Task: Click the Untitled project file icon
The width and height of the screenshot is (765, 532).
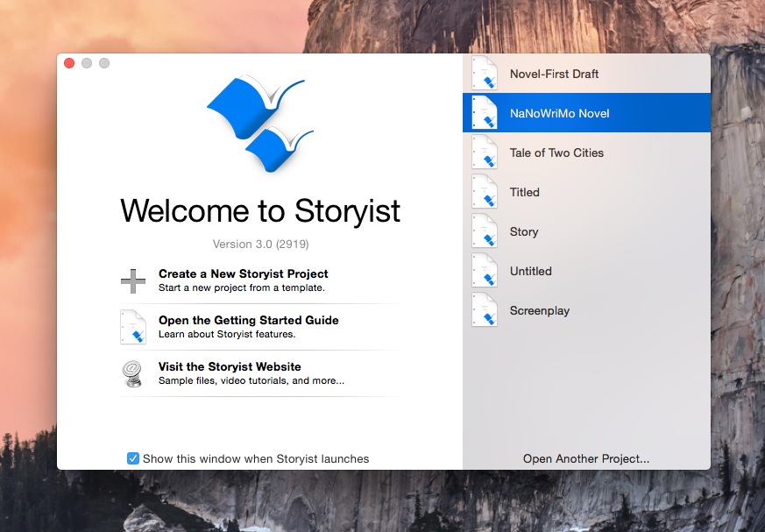Action: coord(485,271)
